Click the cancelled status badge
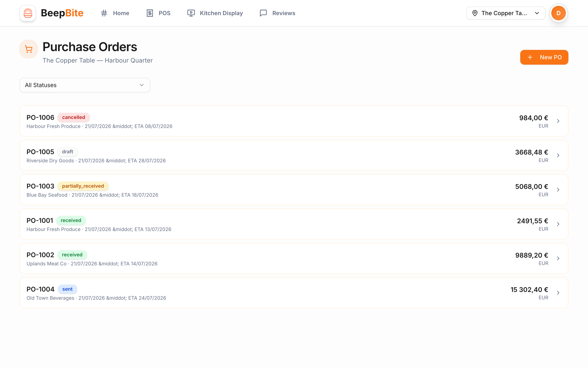The height and width of the screenshot is (368, 588). [74, 117]
